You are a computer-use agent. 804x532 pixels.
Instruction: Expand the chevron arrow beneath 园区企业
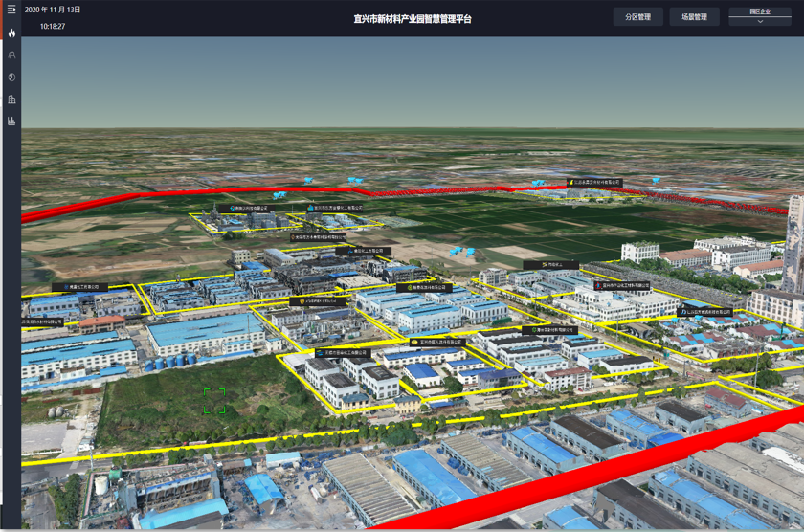760,22
